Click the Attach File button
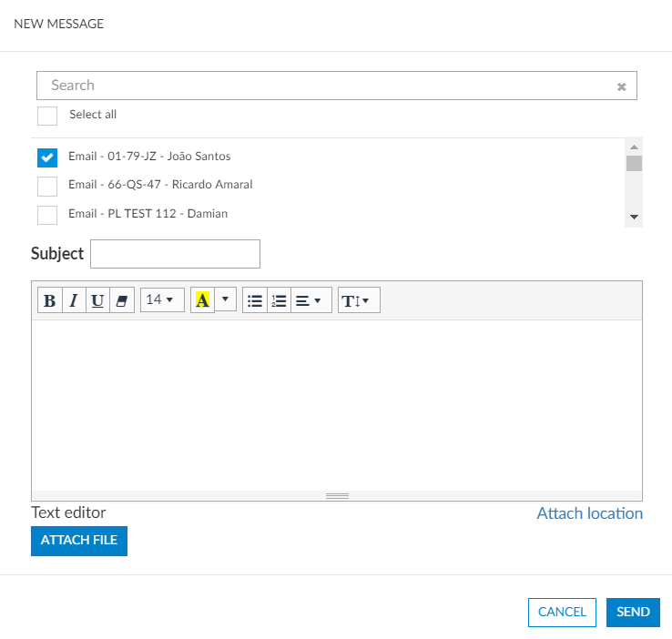Image resolution: width=672 pixels, height=639 pixels. tap(79, 541)
